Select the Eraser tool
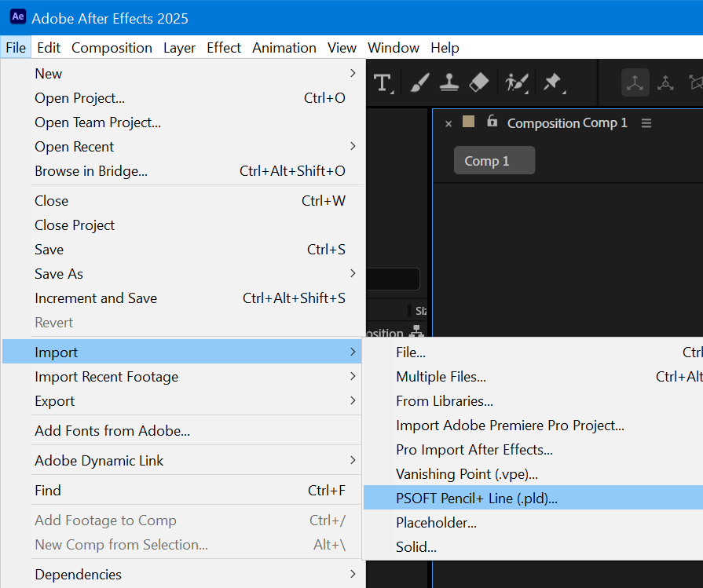Screen dimensions: 703x588 (479, 83)
